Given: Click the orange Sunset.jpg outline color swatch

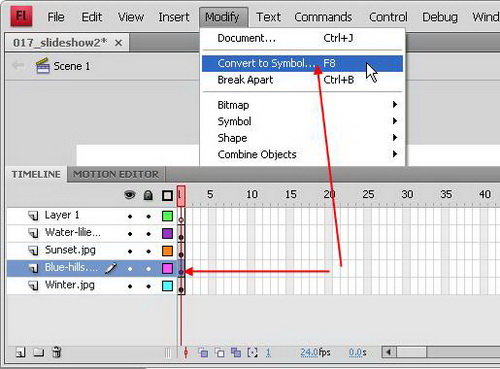Looking at the screenshot, I should pos(167,251).
